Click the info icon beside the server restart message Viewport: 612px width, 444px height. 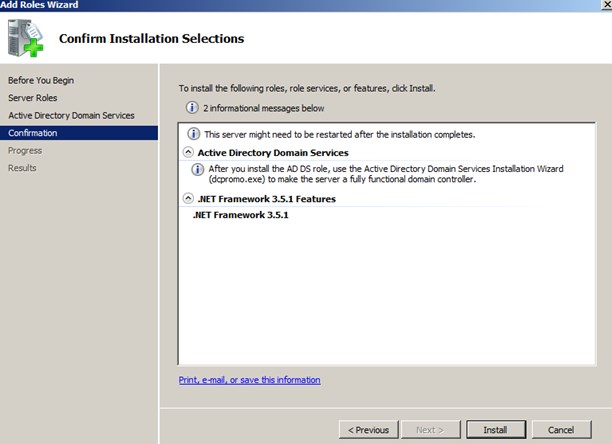point(195,134)
